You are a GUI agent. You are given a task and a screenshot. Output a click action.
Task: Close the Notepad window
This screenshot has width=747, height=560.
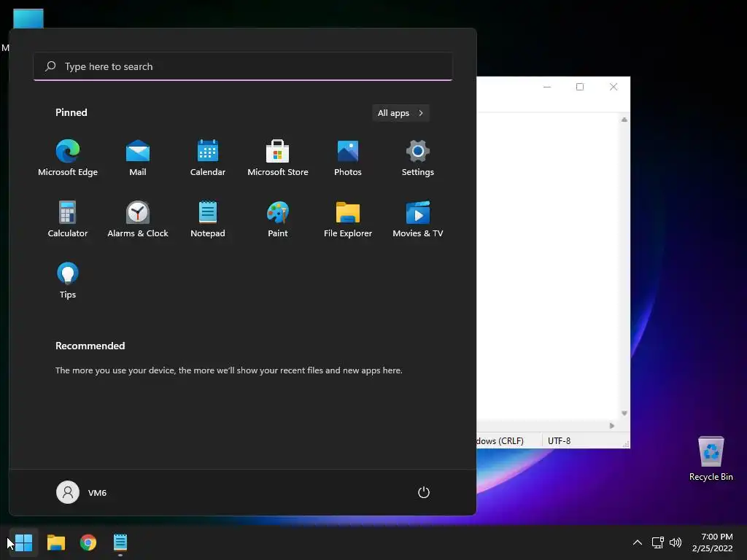tap(614, 87)
